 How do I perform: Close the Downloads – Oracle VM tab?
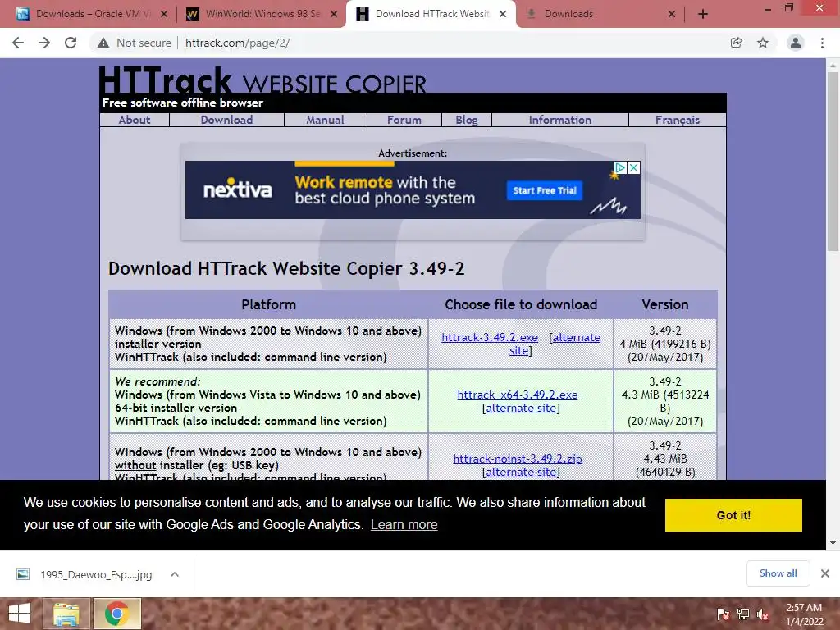coord(164,14)
